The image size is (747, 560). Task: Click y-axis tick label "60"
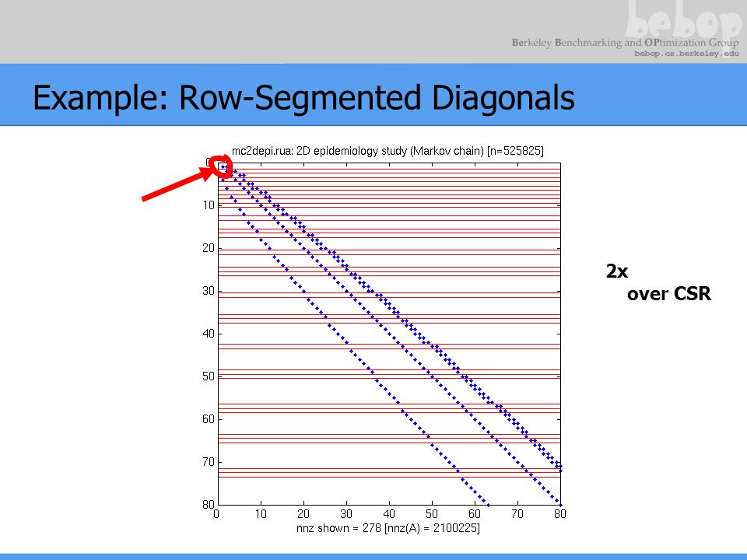pos(209,419)
